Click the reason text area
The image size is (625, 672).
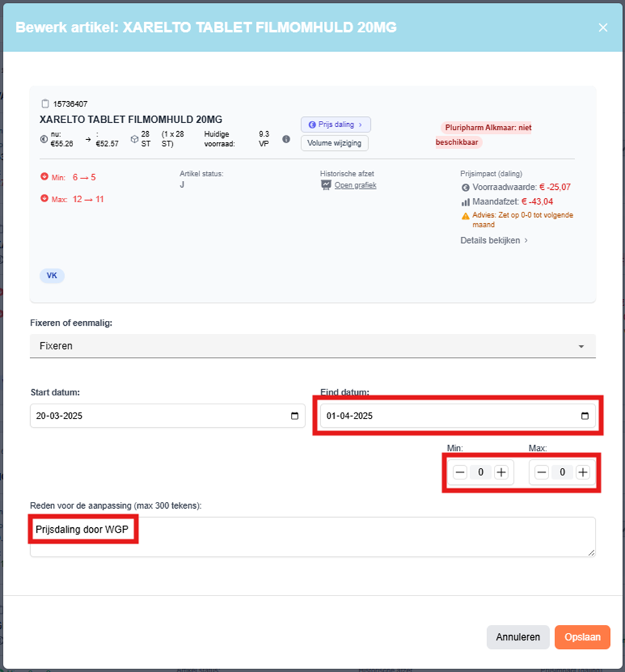[313, 537]
